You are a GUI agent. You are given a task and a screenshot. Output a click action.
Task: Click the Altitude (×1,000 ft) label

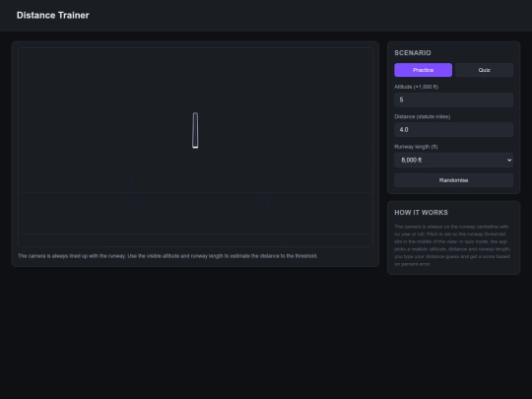[417, 87]
